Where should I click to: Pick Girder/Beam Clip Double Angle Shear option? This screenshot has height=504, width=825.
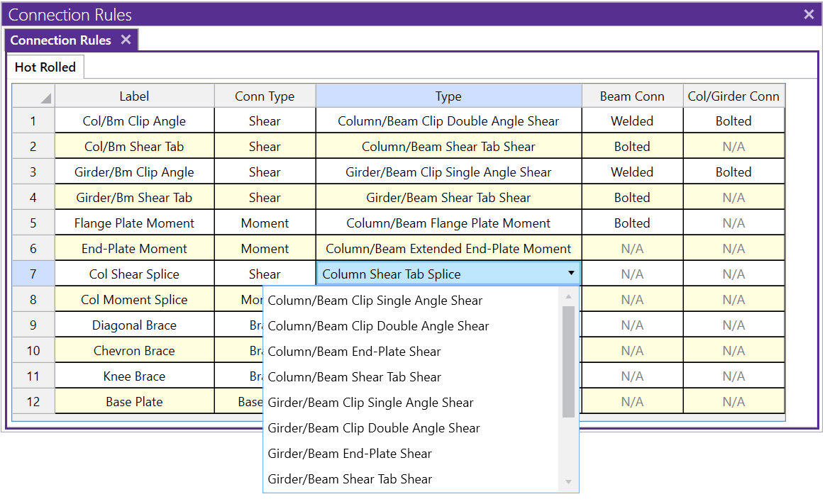click(373, 428)
